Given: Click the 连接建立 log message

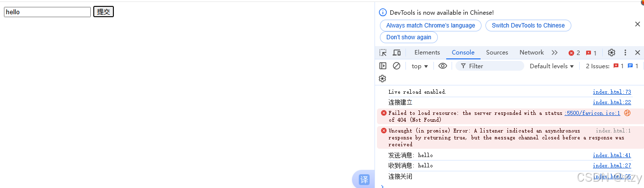Looking at the screenshot, I should (400, 102).
